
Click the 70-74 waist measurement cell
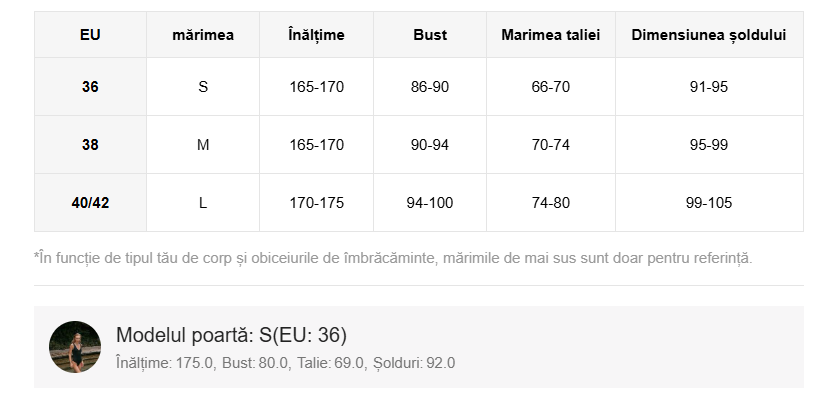click(x=551, y=145)
